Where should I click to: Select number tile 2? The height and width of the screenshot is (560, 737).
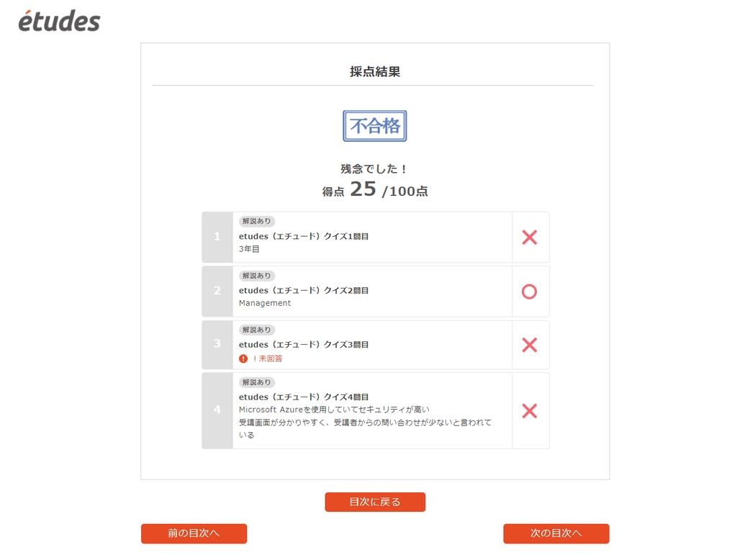217,292
